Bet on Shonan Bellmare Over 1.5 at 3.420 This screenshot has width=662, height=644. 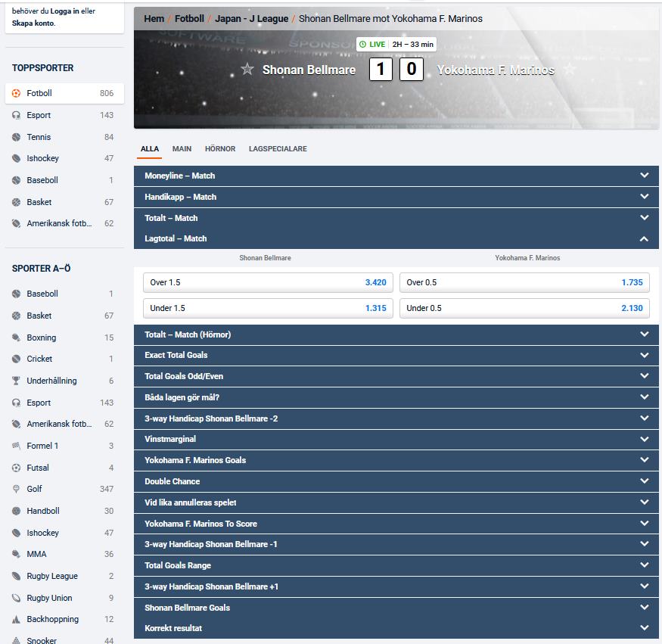[x=268, y=282]
